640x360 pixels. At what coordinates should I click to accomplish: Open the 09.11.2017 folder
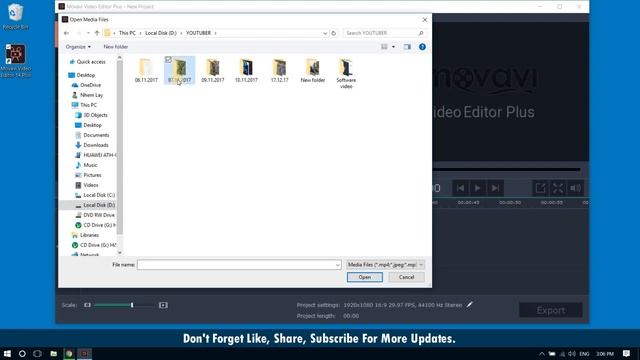(x=213, y=71)
